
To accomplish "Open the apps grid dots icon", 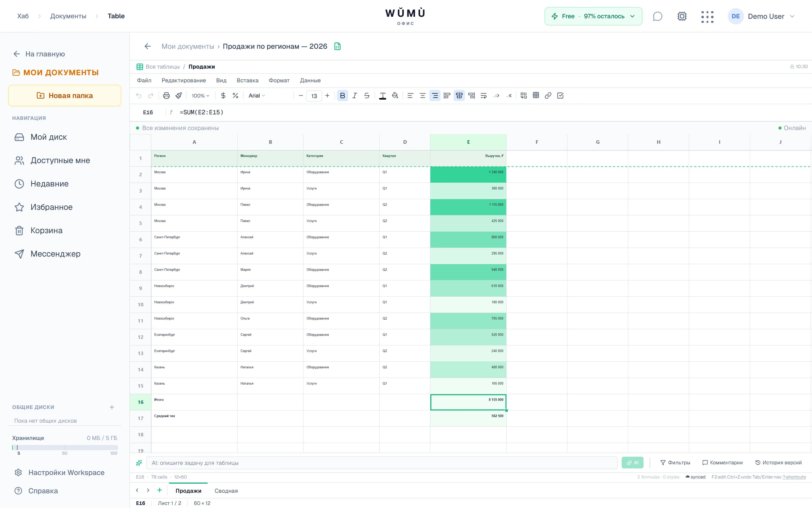I will [707, 17].
